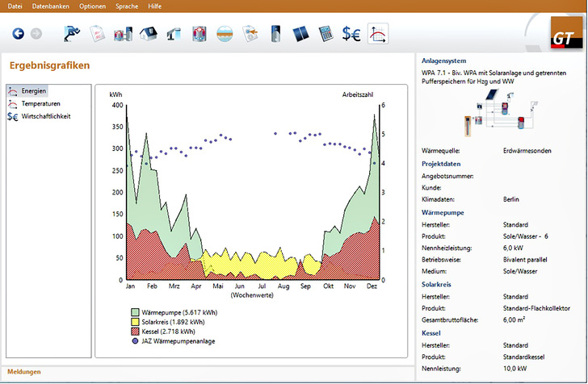Open the Hilfe menu
The image size is (588, 384).
point(155,6)
